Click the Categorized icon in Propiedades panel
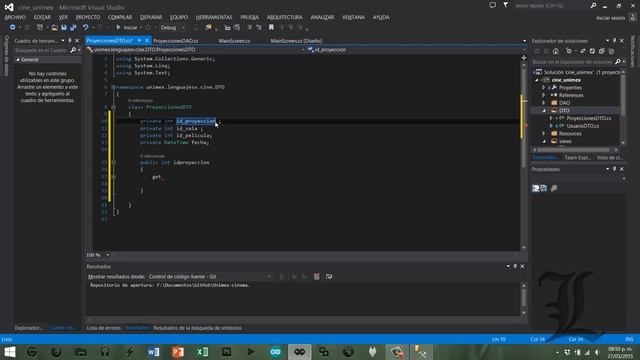The height and width of the screenshot is (360, 640). pos(536,188)
